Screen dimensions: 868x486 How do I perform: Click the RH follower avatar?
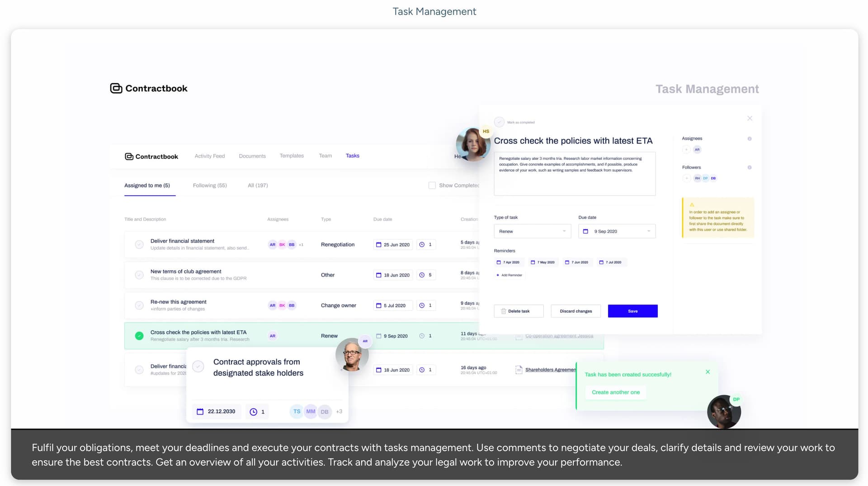point(698,178)
